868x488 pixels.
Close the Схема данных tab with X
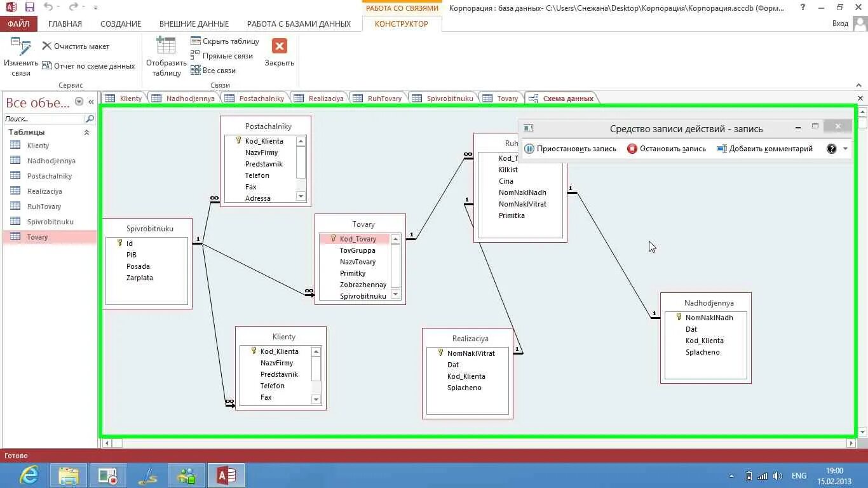click(x=860, y=98)
